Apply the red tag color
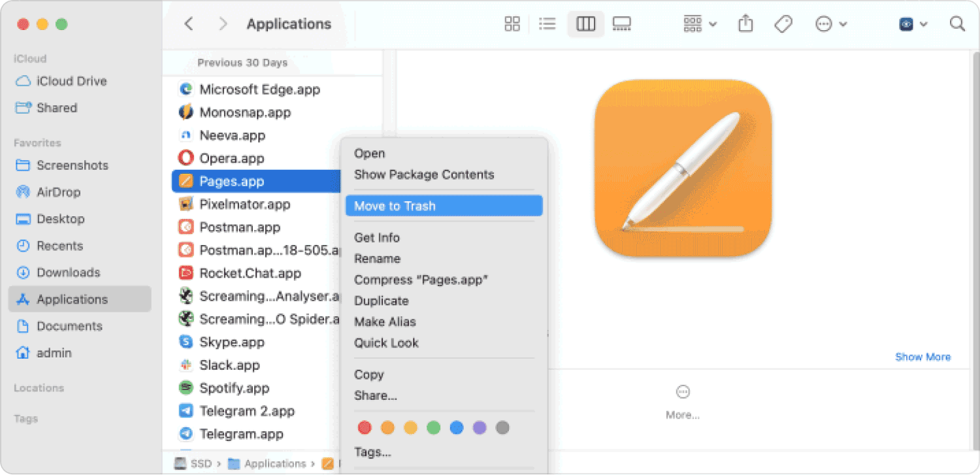Screen dimensions: 980x475 point(365,428)
